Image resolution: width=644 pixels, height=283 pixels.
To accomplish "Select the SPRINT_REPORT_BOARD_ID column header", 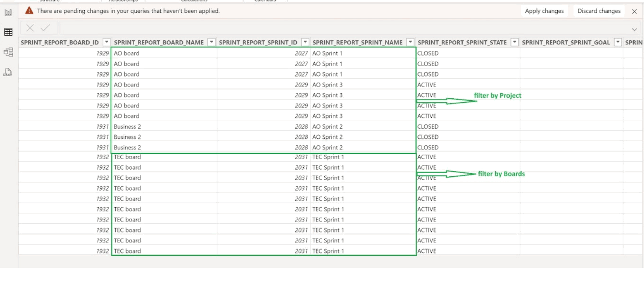I will coord(59,42).
